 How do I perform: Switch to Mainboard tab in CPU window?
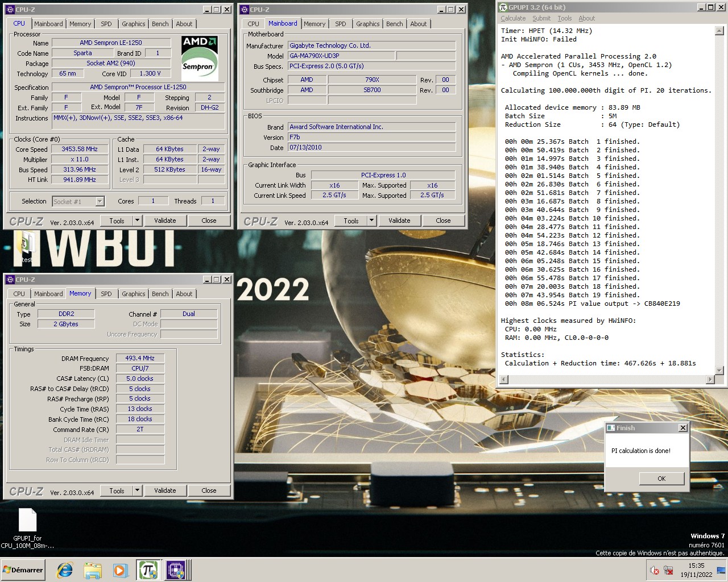tap(48, 24)
